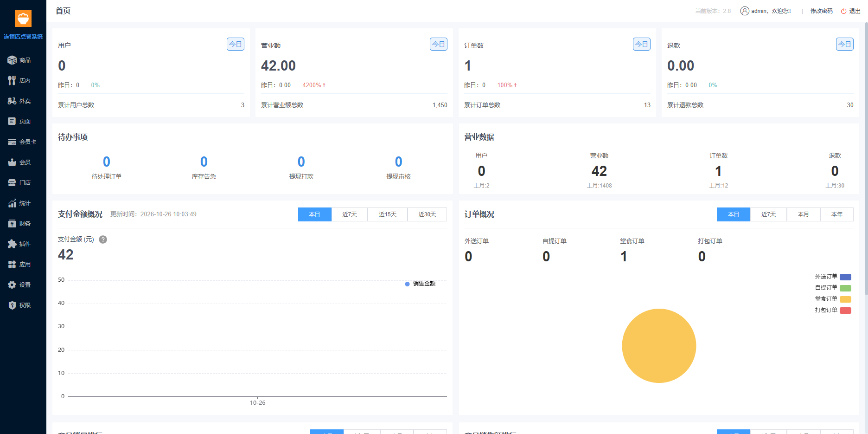Open the 设置 gear icon

point(12,285)
